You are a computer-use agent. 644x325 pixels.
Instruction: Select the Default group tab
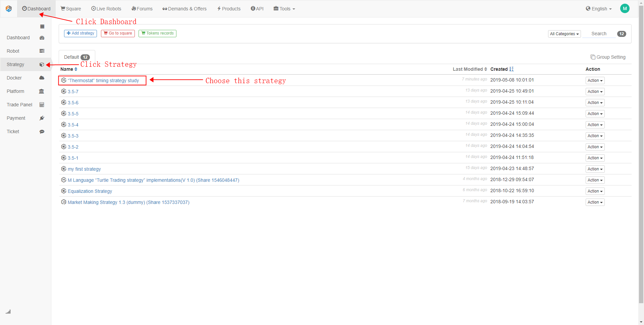coord(77,57)
